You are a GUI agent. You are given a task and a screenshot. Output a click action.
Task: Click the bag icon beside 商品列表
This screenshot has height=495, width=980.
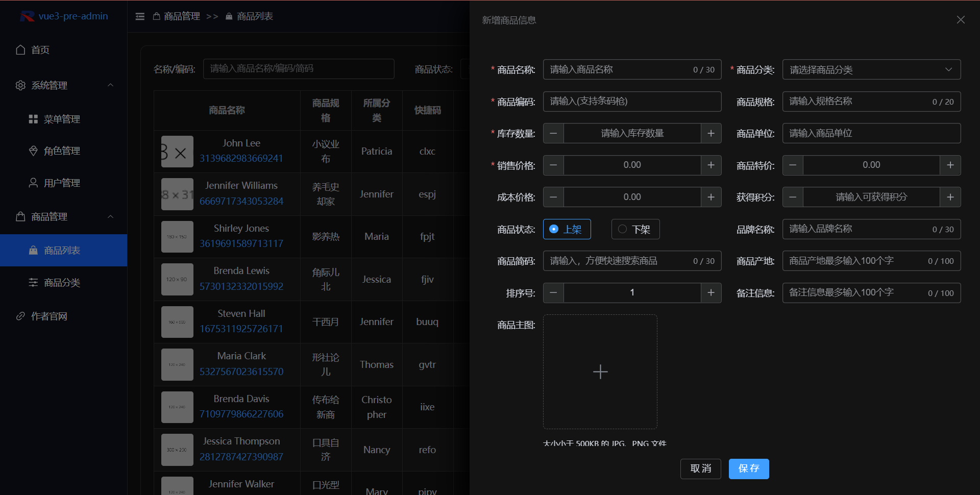click(33, 250)
